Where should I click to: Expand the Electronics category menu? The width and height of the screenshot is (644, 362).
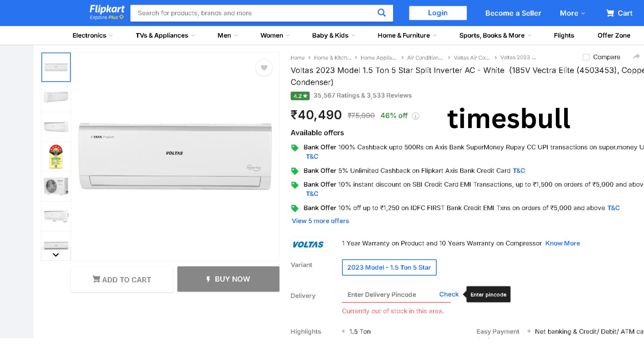92,36
